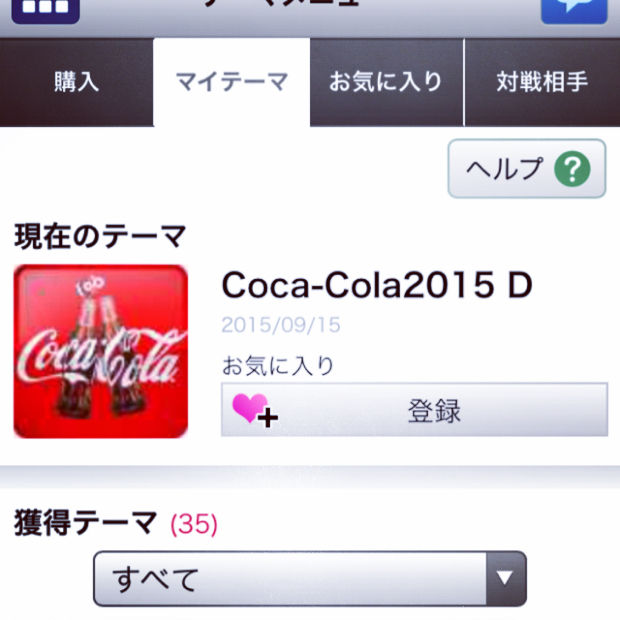Tap the Coca-Cola bottles theme thumbnail

(100, 351)
